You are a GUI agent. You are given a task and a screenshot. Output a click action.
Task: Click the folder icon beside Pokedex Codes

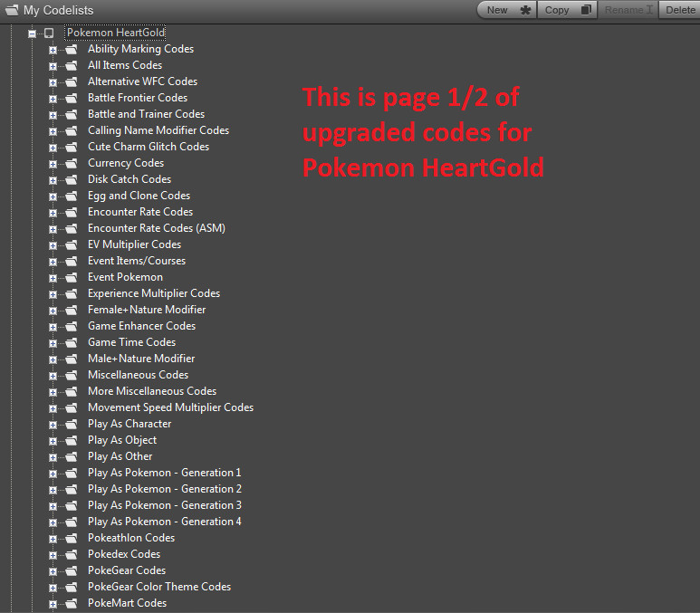[72, 554]
